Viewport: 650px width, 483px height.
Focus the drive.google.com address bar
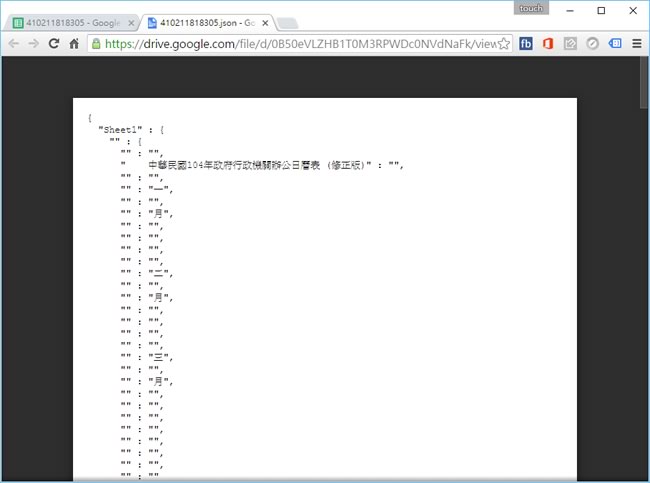click(300, 44)
